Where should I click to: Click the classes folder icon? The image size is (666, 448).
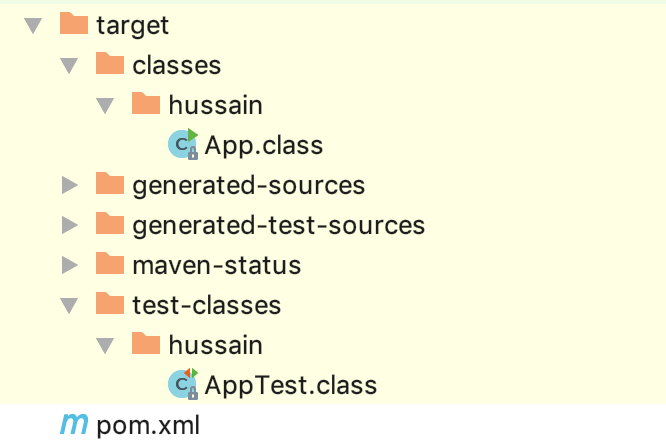click(109, 64)
